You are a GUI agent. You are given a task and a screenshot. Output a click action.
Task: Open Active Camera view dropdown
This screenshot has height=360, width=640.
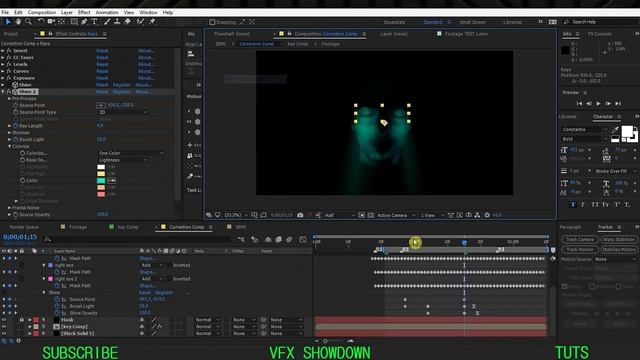(396, 215)
